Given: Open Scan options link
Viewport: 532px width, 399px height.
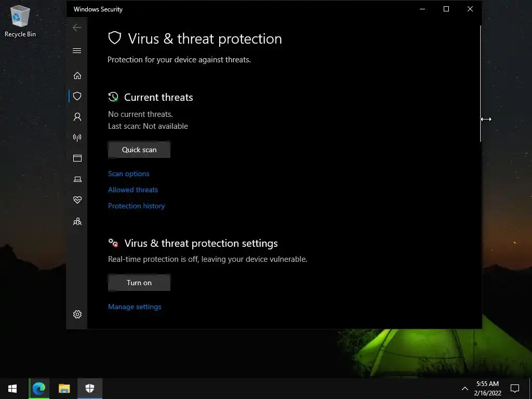Looking at the screenshot, I should pyautogui.click(x=129, y=174).
